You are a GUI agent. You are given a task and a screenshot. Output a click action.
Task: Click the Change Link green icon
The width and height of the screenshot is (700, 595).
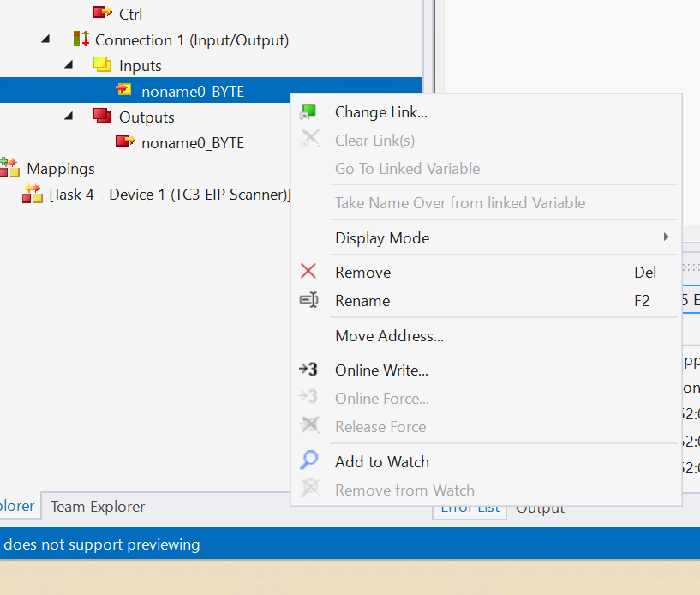tap(308, 112)
